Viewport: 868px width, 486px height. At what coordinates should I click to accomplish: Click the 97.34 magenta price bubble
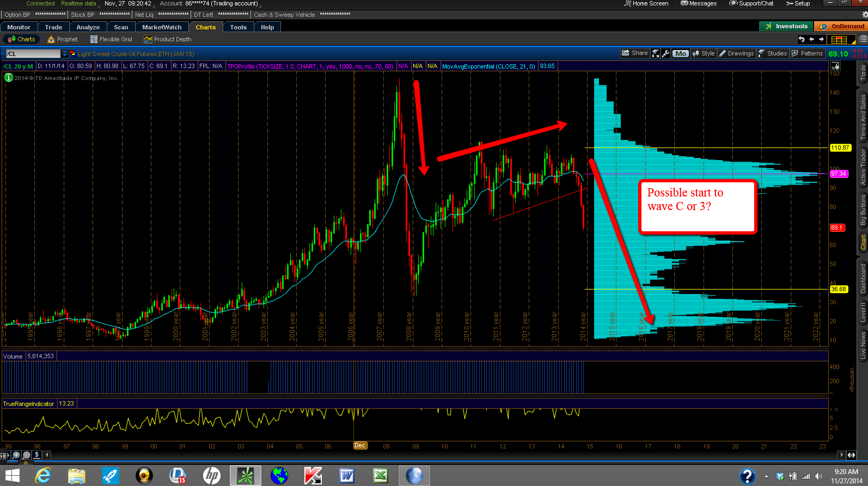click(x=838, y=174)
